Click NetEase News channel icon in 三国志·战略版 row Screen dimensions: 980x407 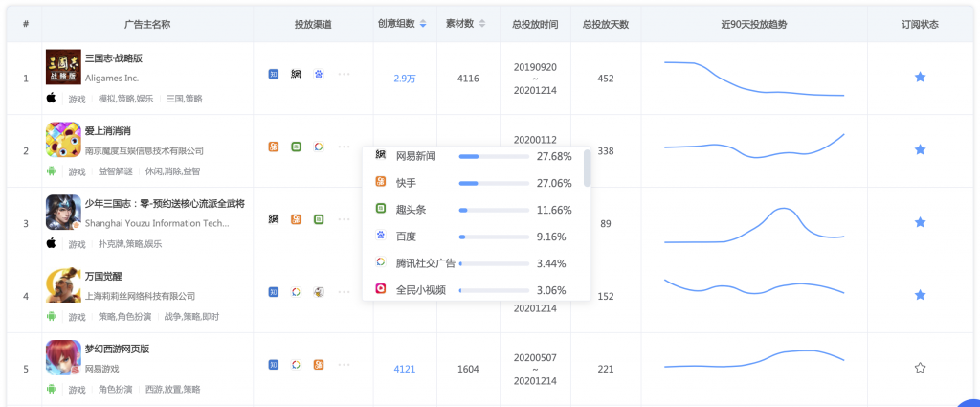297,75
